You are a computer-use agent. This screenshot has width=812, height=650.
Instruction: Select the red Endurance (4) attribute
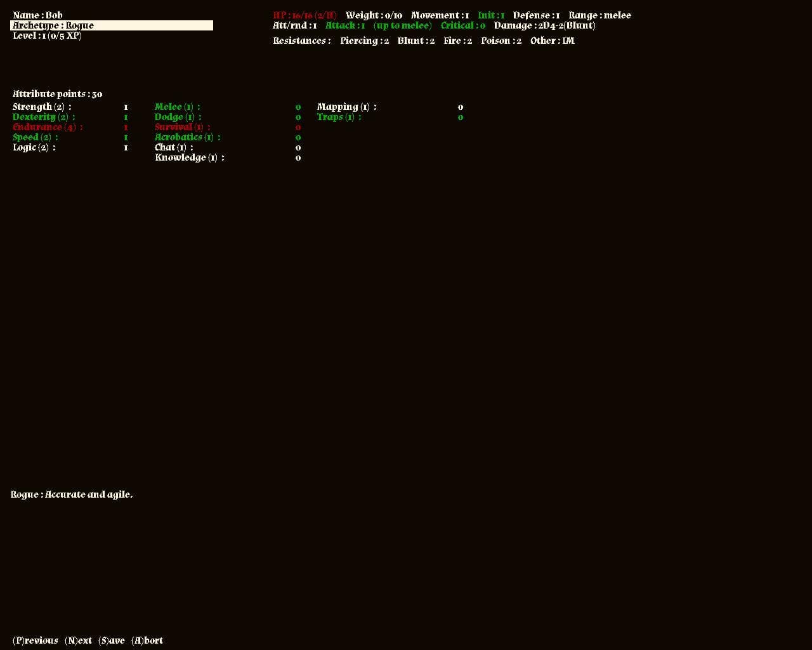pos(48,127)
